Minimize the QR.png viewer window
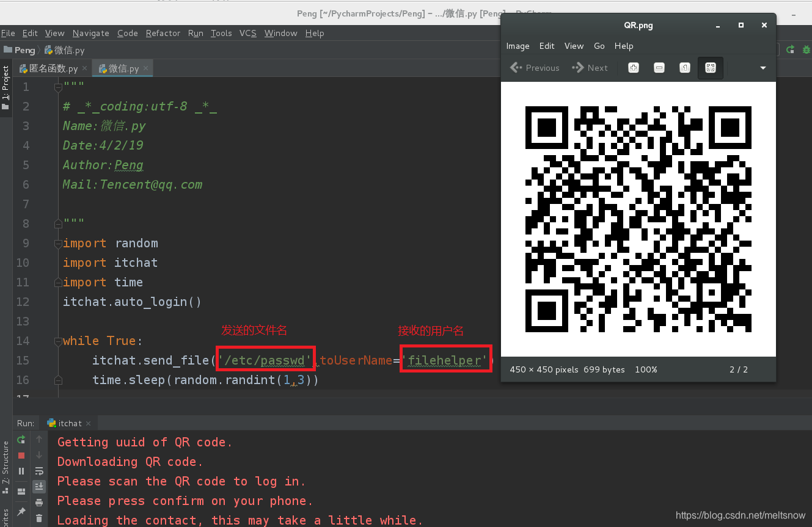Image resolution: width=812 pixels, height=527 pixels. 719,26
